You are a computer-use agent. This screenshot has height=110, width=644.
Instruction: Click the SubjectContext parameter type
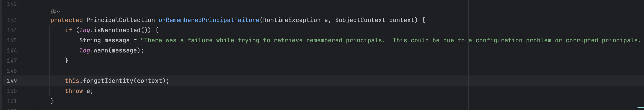coord(360,20)
